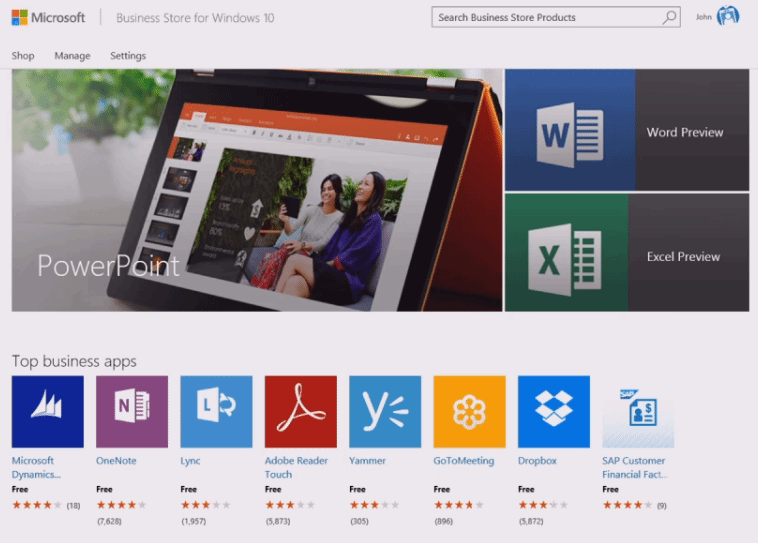Open the Word Preview tile
Screen dimensions: 758x543
coord(627,131)
